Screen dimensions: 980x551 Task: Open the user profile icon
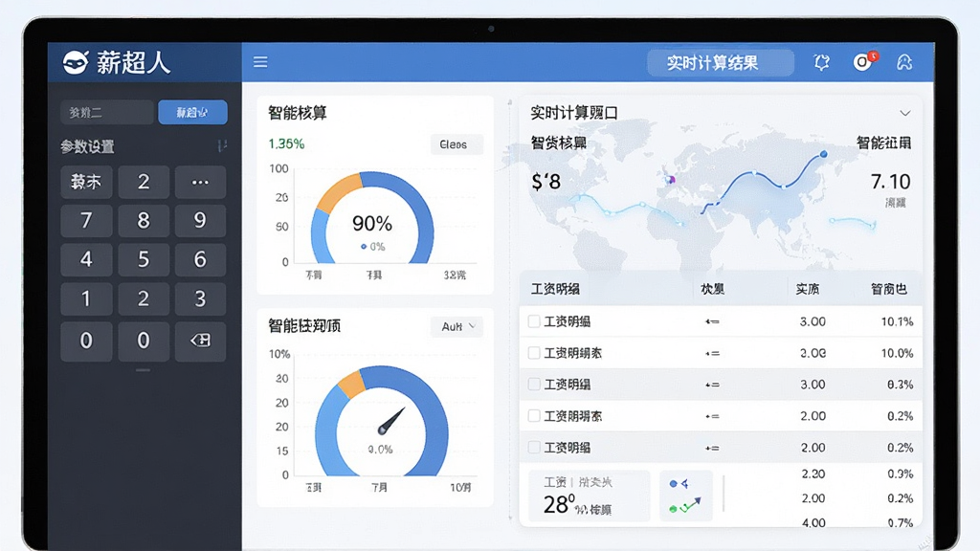pos(904,62)
